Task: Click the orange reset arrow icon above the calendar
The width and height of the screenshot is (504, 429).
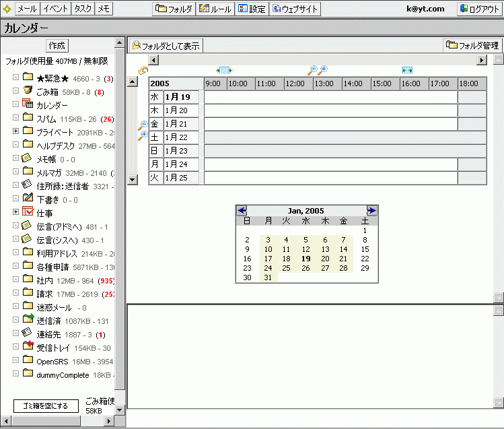Action: [x=143, y=71]
